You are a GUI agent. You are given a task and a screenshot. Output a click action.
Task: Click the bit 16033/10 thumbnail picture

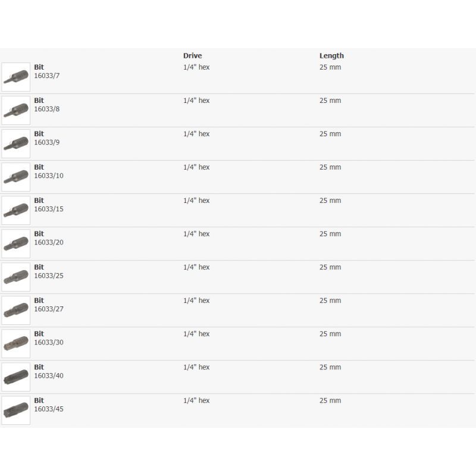pos(15,177)
